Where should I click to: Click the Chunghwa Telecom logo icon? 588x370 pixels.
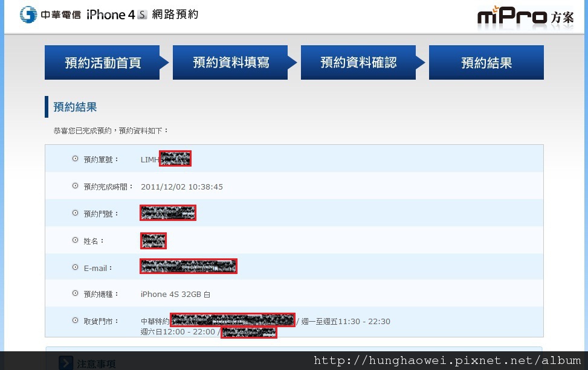tap(28, 14)
